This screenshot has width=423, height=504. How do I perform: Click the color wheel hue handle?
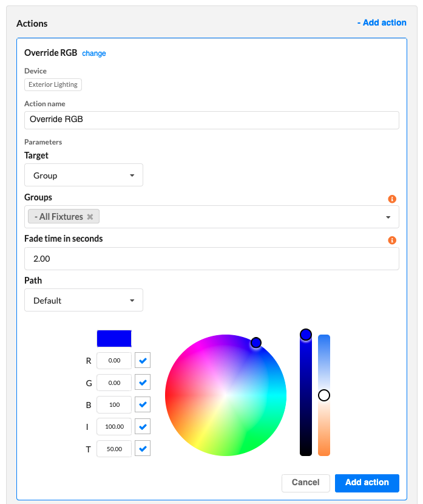256,342
